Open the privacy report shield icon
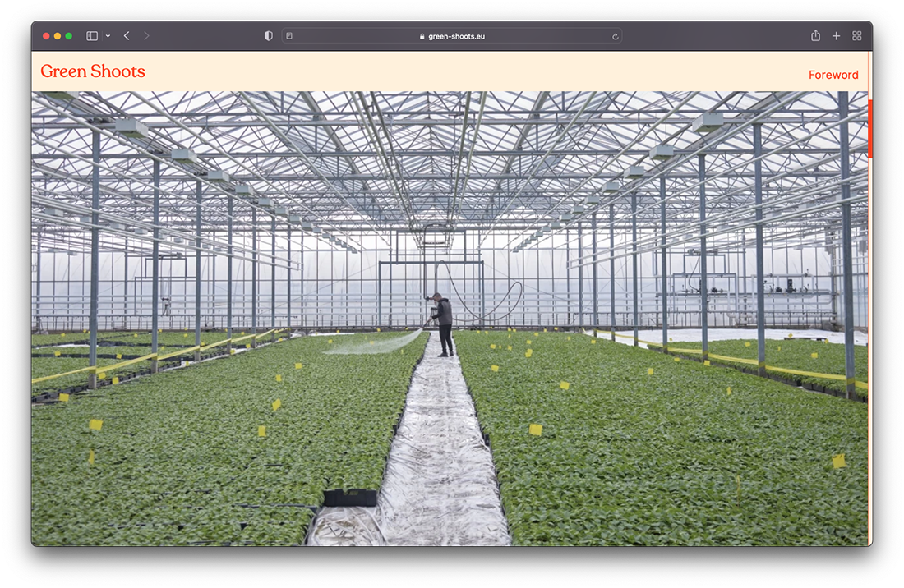The height and width of the screenshot is (588, 904). pyautogui.click(x=268, y=35)
